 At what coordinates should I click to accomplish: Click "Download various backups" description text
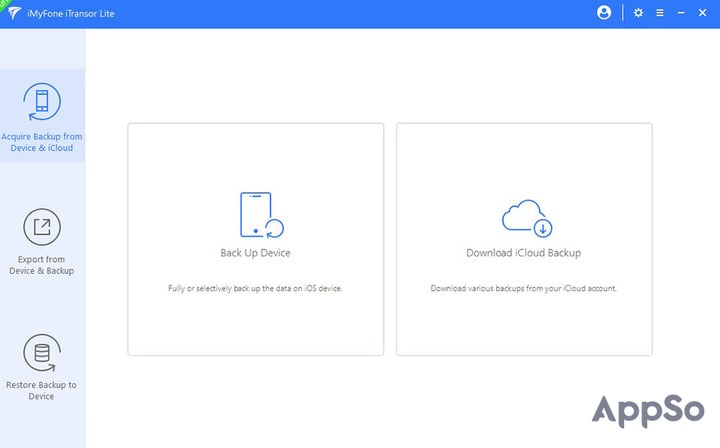point(523,288)
